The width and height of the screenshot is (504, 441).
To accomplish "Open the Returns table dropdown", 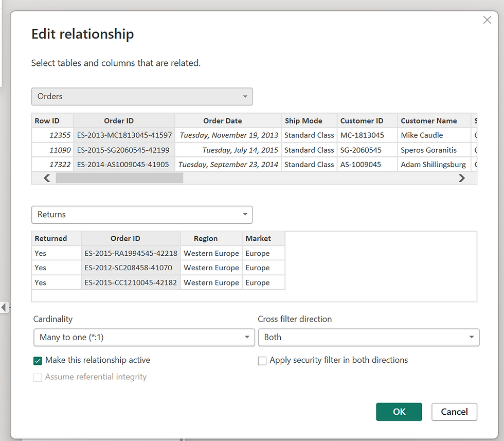I will tap(142, 215).
